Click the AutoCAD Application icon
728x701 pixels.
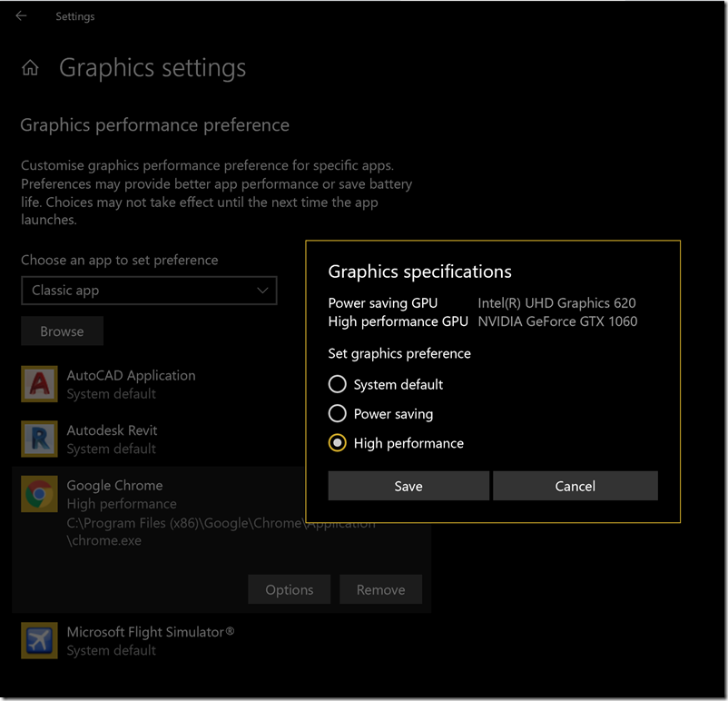point(39,384)
